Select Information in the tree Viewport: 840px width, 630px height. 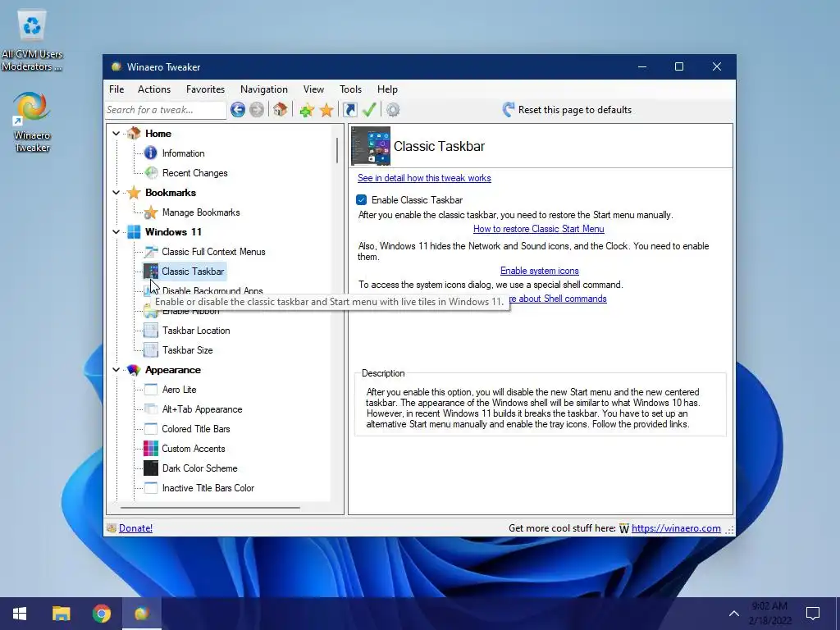coord(183,153)
